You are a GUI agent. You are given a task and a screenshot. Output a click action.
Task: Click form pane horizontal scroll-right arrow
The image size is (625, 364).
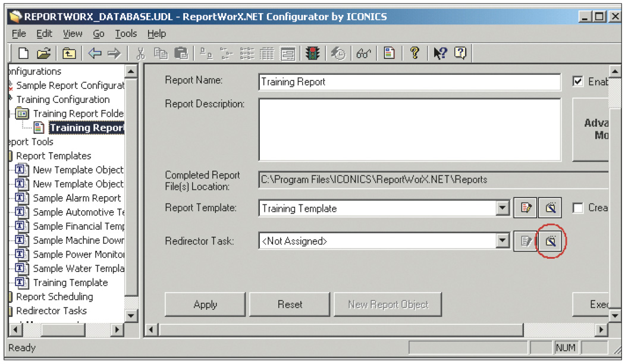601,330
